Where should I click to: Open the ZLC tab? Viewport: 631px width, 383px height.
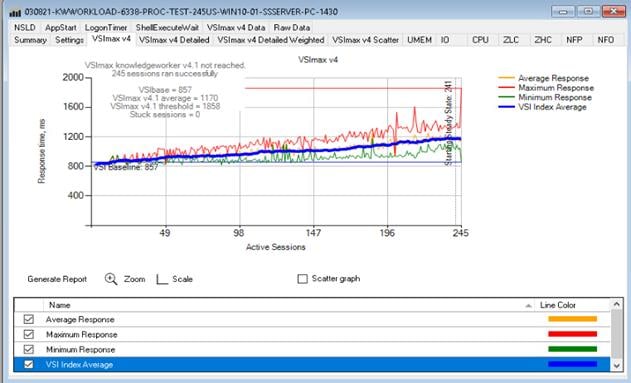click(511, 40)
